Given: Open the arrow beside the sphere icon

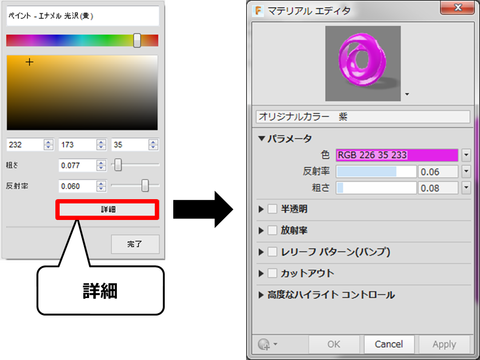Looking at the screenshot, I should point(276,344).
